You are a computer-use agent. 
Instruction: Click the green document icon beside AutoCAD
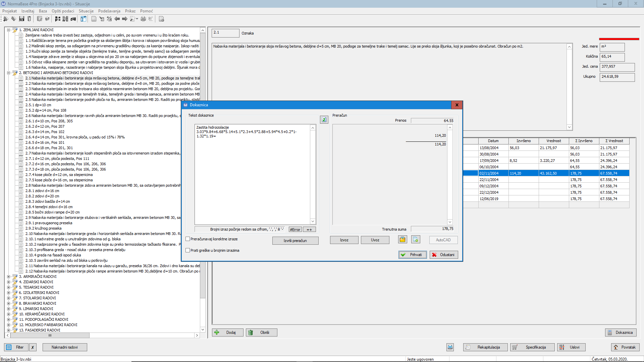pos(416,239)
